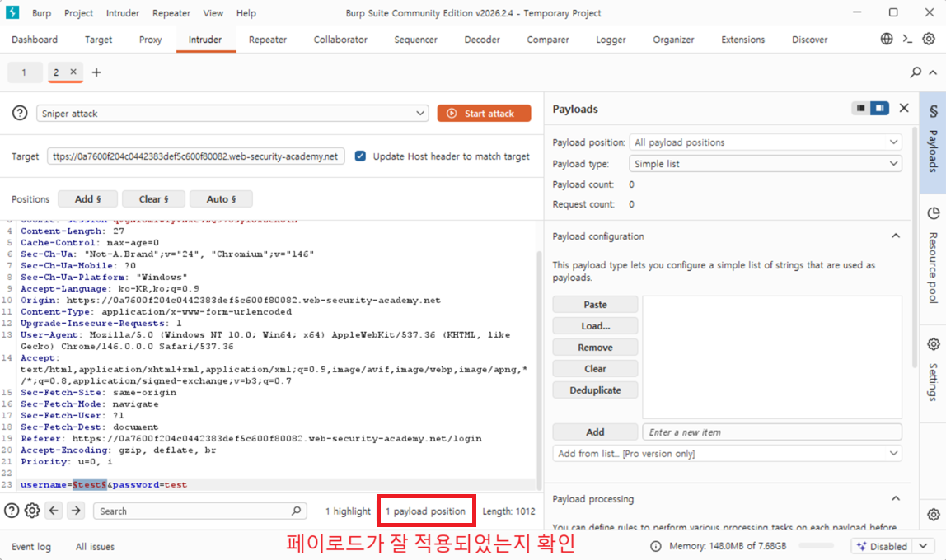Click the Auto § positions button

click(x=221, y=199)
